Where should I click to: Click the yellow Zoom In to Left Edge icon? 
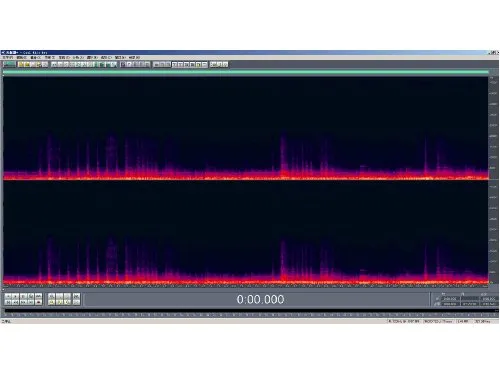59,302
